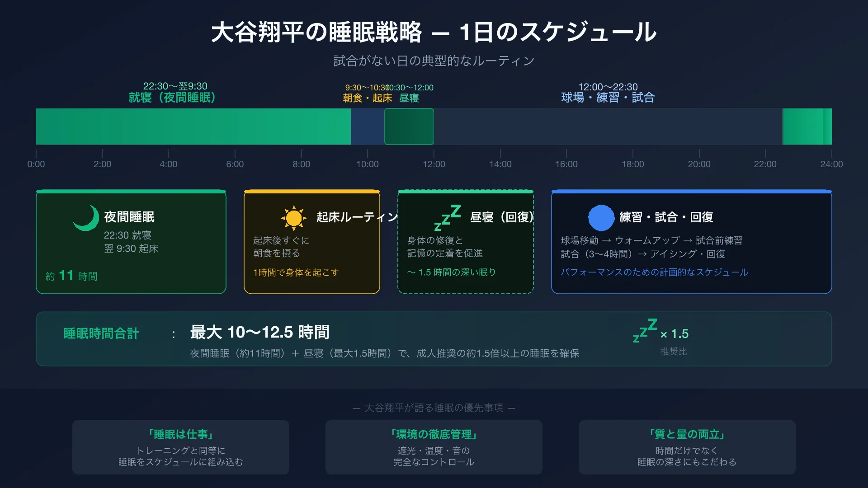Click the blue 朝食・起床 timeline segment
Viewport: 868px width, 488px height.
click(367, 127)
